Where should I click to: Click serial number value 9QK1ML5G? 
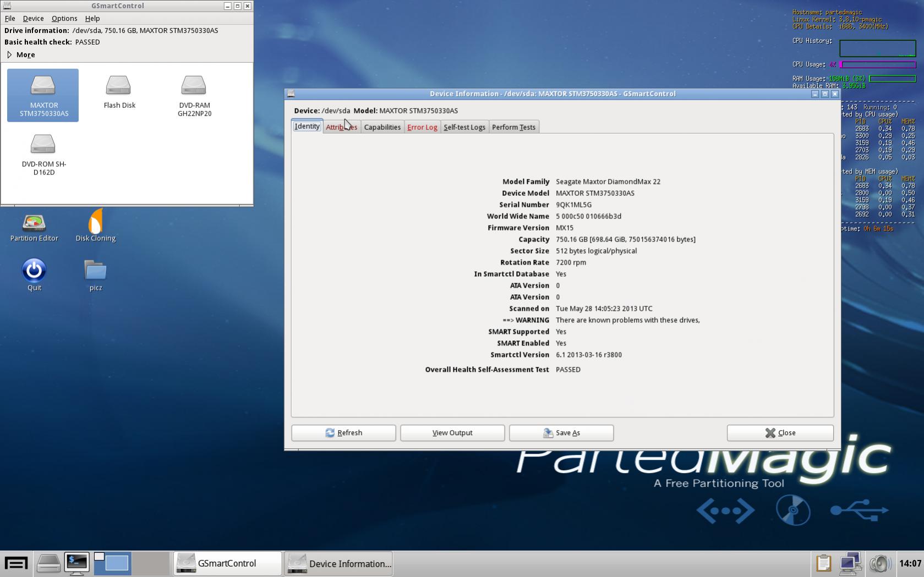(573, 205)
